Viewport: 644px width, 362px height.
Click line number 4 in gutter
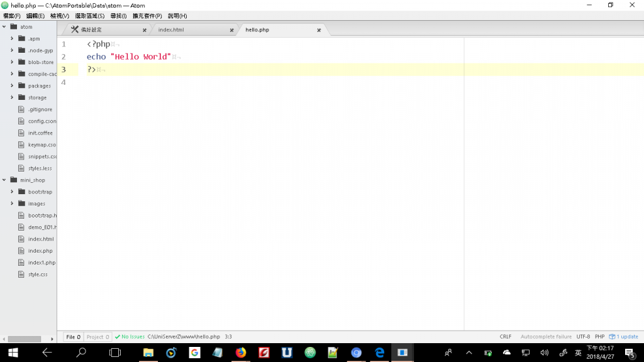coord(64,82)
